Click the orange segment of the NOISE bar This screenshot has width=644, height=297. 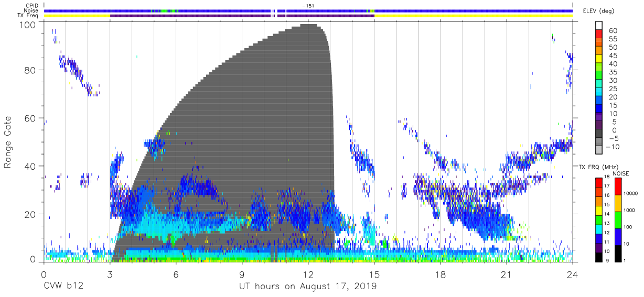pos(618,203)
